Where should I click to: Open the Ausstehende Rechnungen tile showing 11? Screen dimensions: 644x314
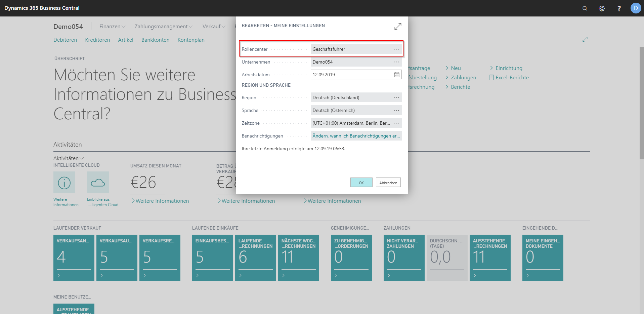[x=490, y=258]
